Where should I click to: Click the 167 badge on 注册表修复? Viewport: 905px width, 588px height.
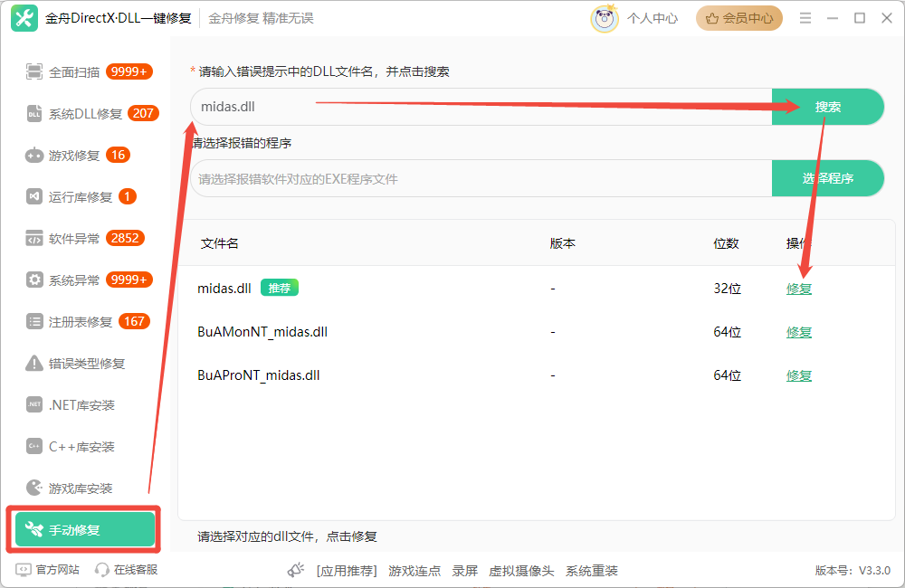135,321
